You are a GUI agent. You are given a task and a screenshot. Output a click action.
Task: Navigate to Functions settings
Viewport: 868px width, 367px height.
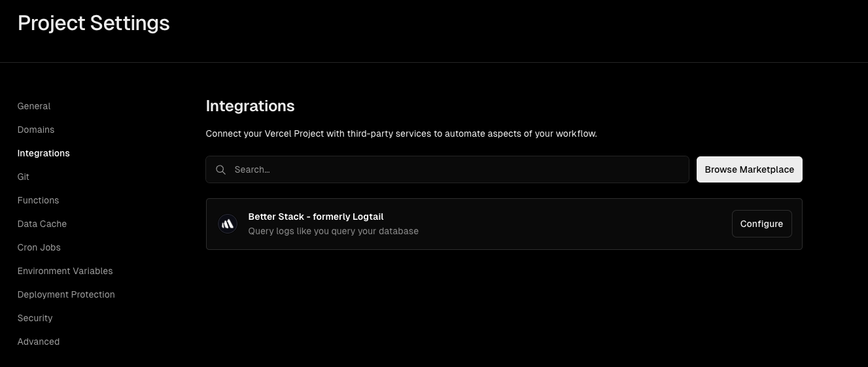39,200
